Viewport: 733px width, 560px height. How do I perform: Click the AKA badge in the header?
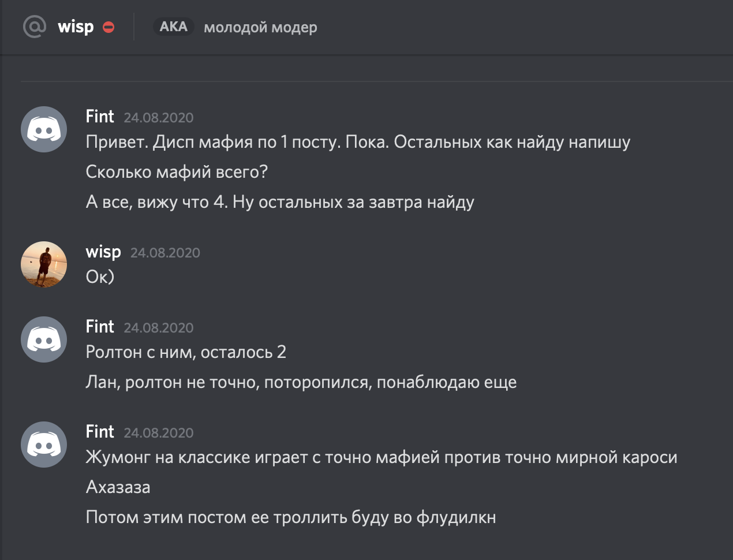click(173, 27)
